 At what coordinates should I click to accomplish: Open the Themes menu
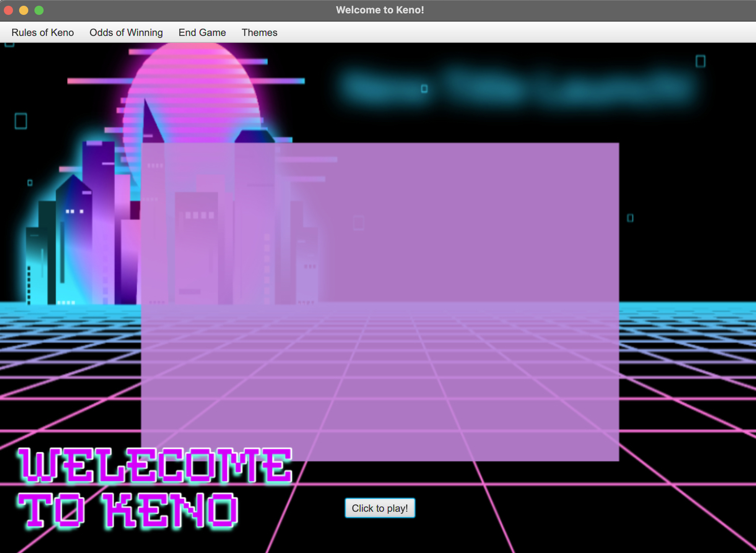pyautogui.click(x=259, y=32)
